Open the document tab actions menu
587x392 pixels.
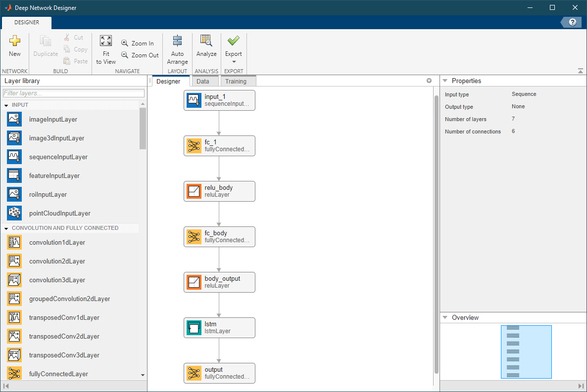(429, 81)
